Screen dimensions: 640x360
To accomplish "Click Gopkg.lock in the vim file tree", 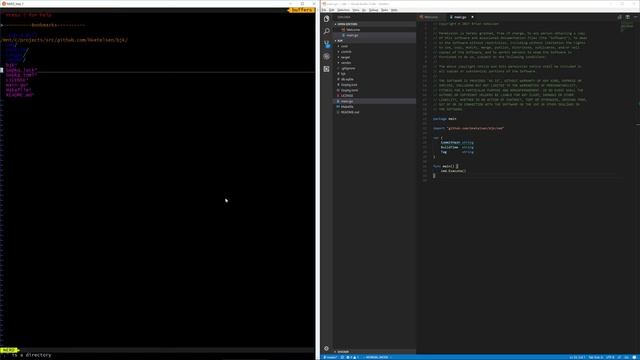I will [21, 70].
